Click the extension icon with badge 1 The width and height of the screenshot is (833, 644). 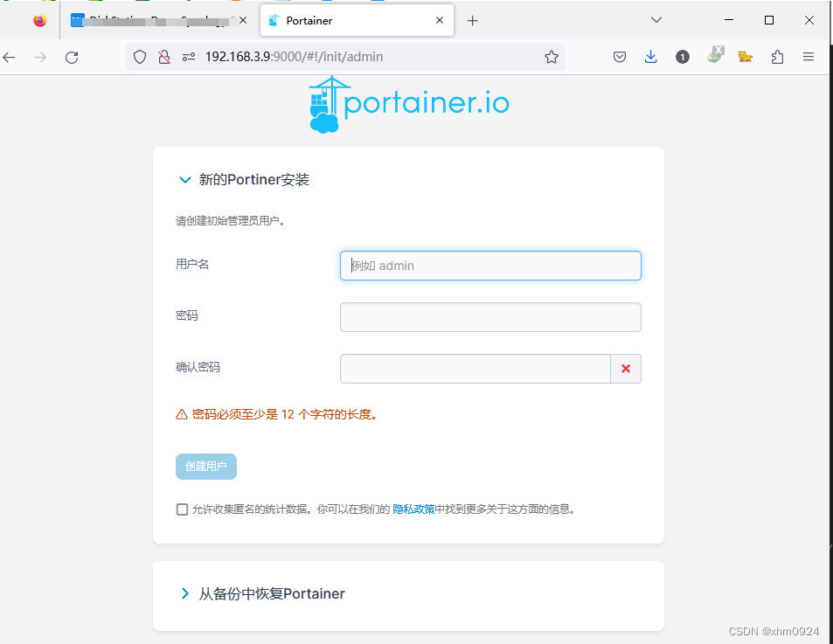tap(682, 57)
